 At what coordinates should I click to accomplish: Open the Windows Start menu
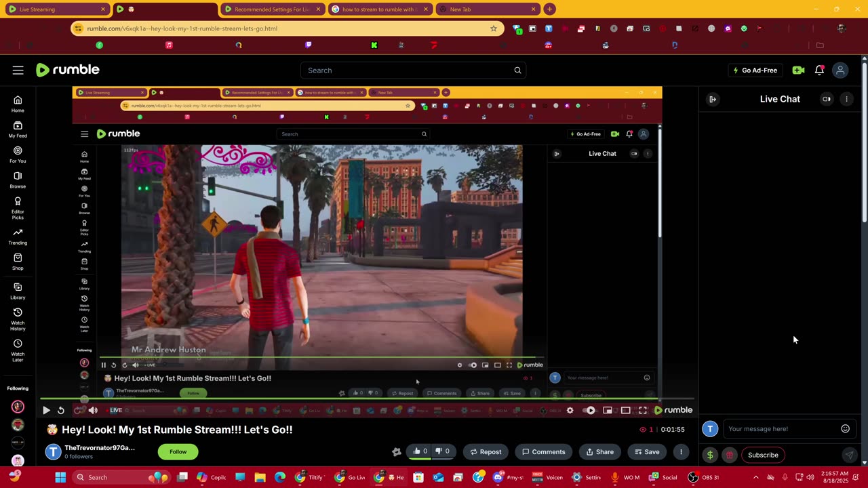click(x=60, y=477)
